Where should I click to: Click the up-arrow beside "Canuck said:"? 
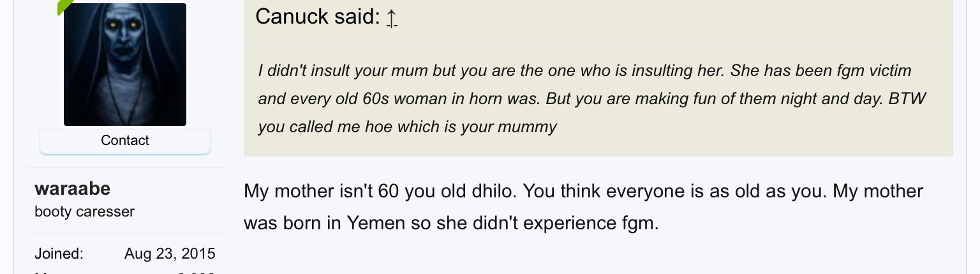coord(392,19)
